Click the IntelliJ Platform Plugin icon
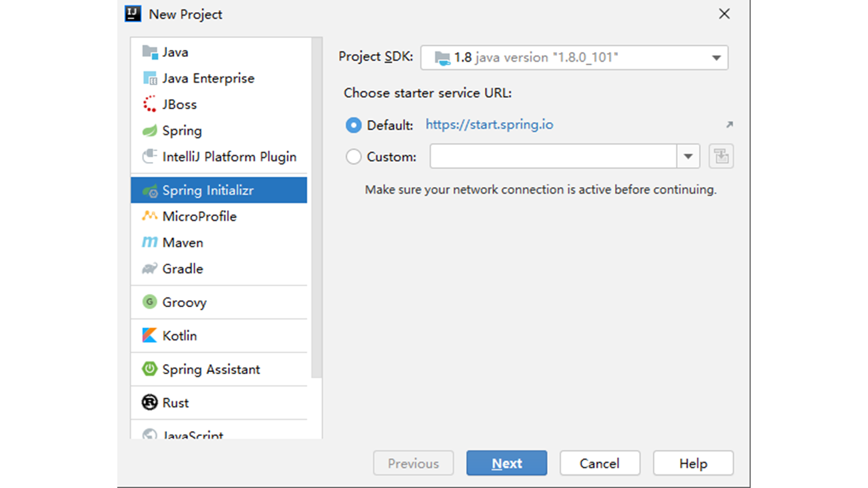 click(x=150, y=157)
